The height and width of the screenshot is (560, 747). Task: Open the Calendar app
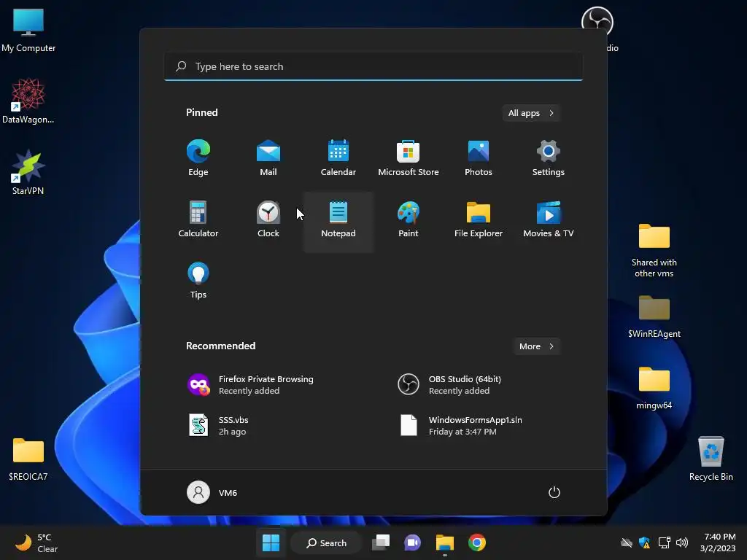(338, 158)
